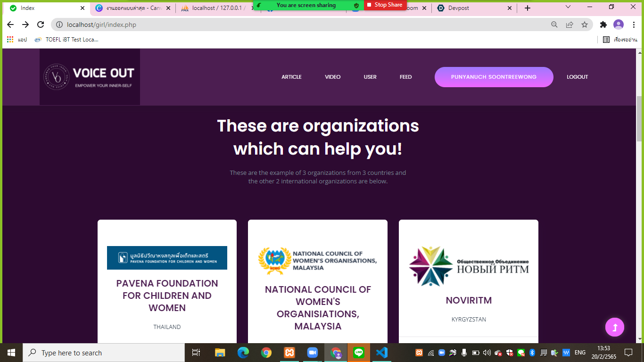Open Microsoft Edge from taskbar
Screen dimensions: 644x362
tap(243, 353)
